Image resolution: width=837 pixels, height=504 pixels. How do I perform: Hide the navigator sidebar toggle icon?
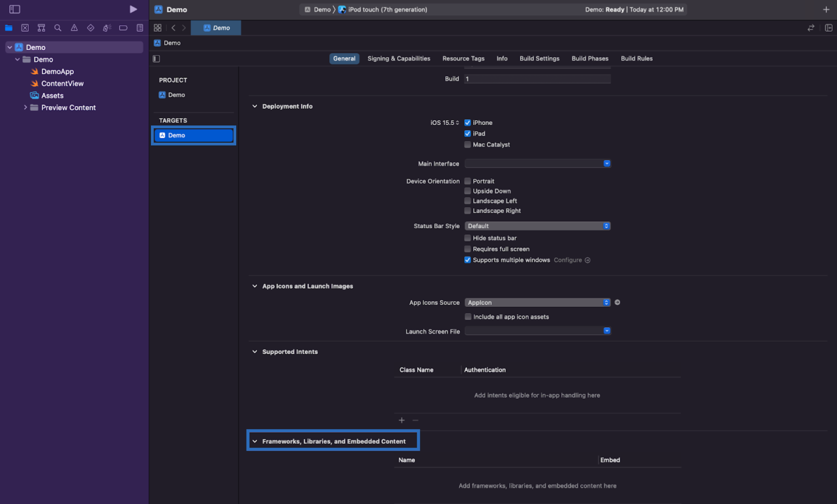[14, 9]
